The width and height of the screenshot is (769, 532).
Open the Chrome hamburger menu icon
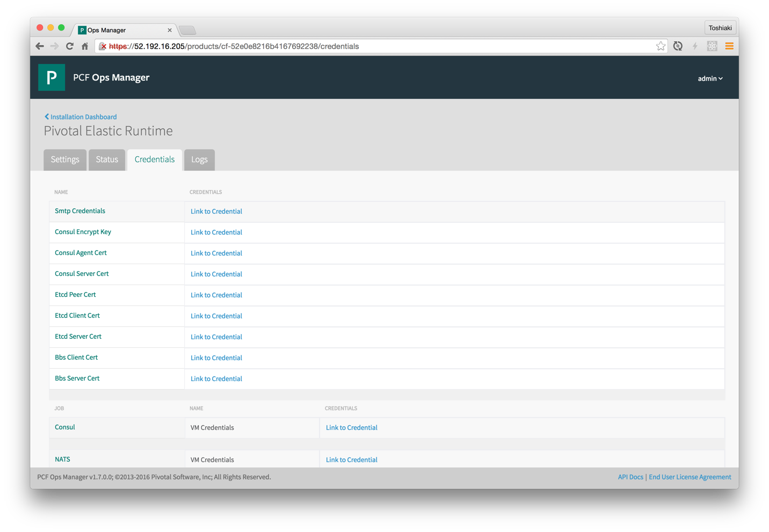pos(729,46)
